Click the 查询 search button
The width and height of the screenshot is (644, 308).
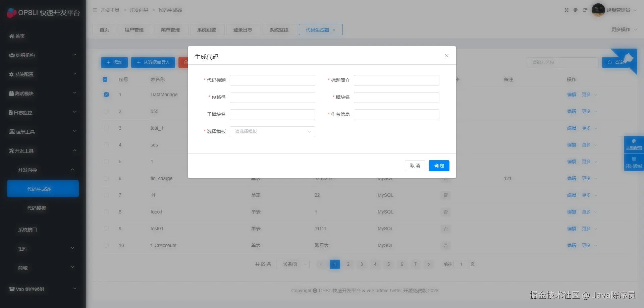[x=615, y=63]
